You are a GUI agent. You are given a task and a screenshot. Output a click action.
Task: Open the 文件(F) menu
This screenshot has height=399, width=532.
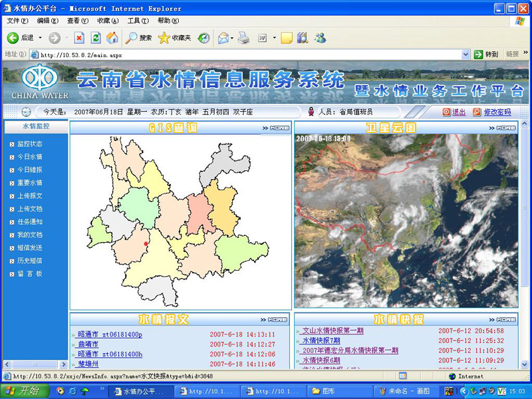17,21
